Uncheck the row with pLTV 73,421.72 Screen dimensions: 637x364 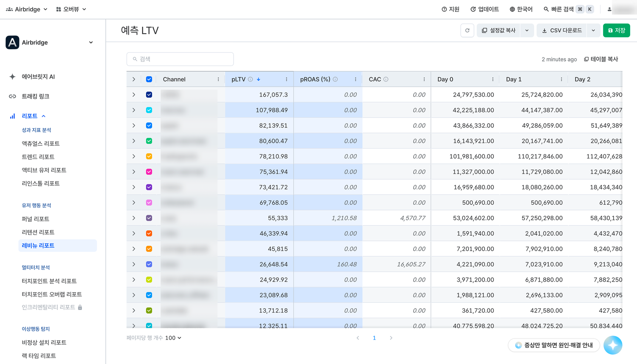[x=149, y=187]
